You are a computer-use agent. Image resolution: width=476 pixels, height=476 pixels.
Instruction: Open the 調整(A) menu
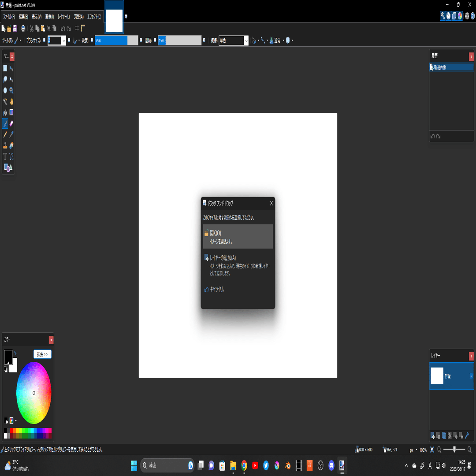pyautogui.click(x=78, y=17)
